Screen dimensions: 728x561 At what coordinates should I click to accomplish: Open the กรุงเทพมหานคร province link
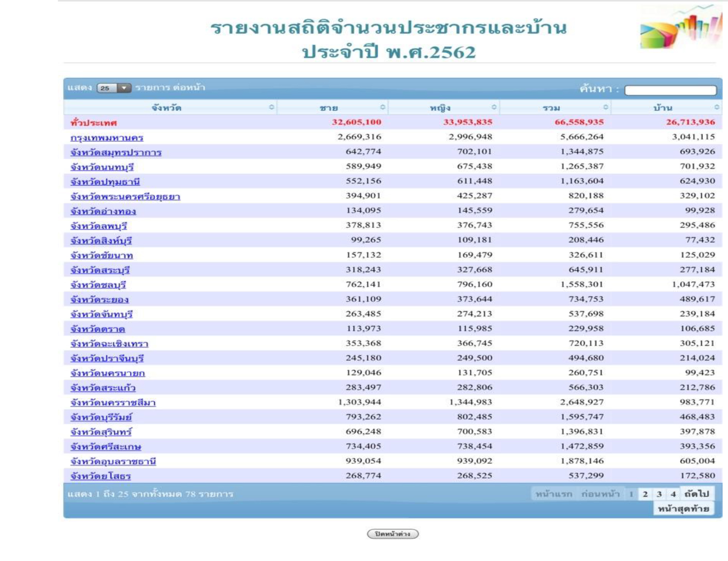pos(107,137)
